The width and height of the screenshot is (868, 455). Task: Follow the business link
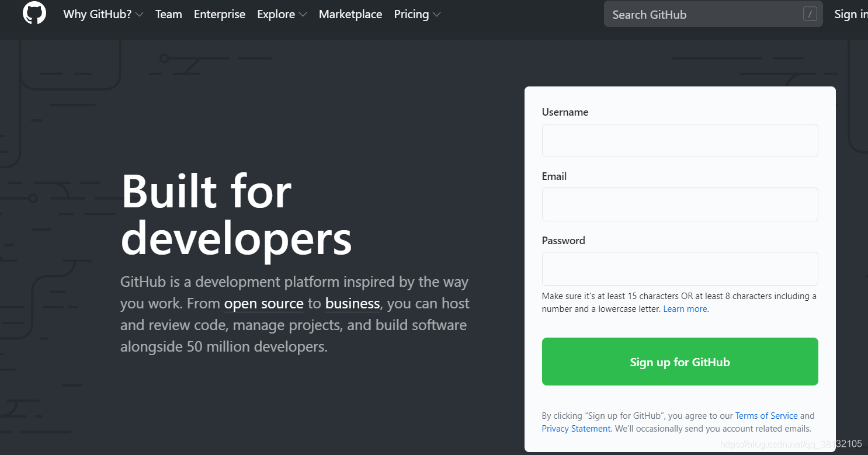(x=353, y=304)
